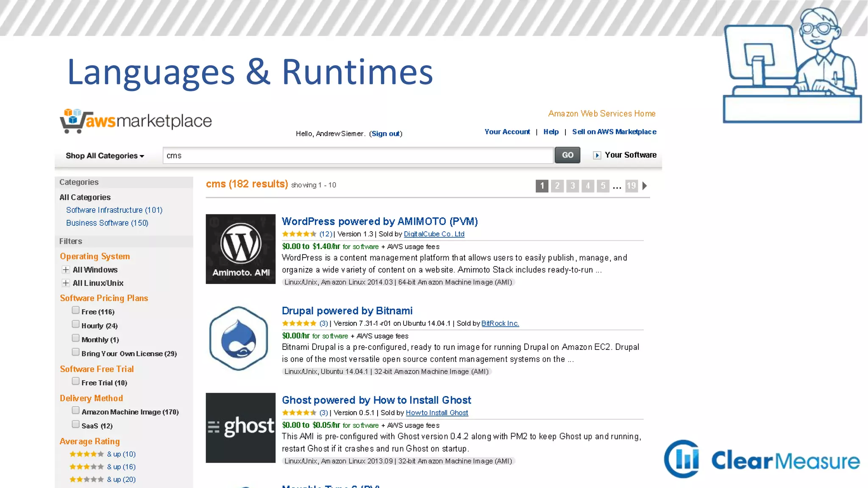Select All Categories in sidebar
Viewport: 868px width, 488px height.
click(85, 197)
